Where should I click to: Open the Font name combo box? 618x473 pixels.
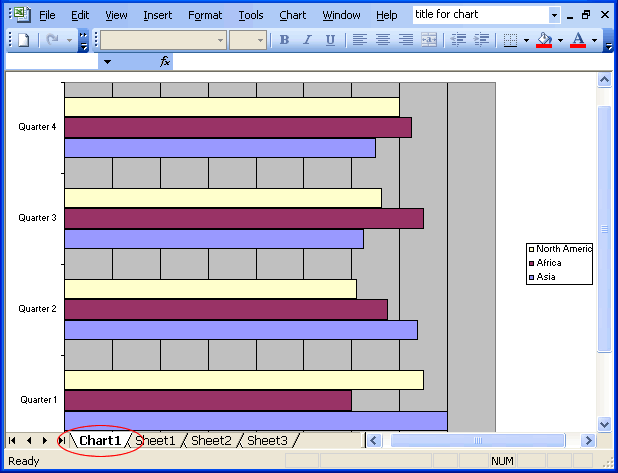pyautogui.click(x=164, y=40)
